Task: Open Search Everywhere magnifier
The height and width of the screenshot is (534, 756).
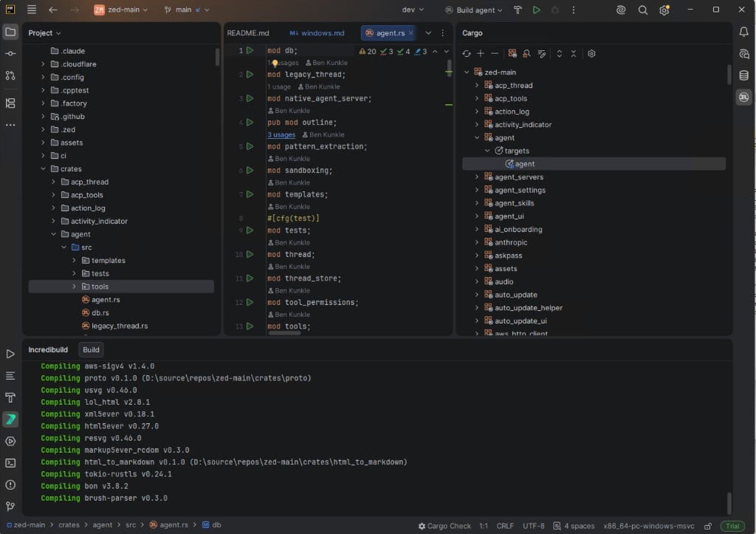Action: (643, 10)
